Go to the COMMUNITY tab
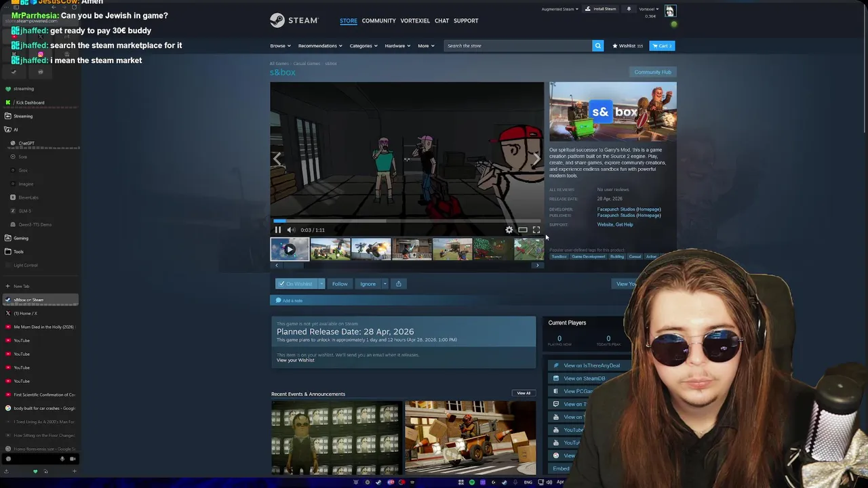868x488 pixels. [x=378, y=20]
